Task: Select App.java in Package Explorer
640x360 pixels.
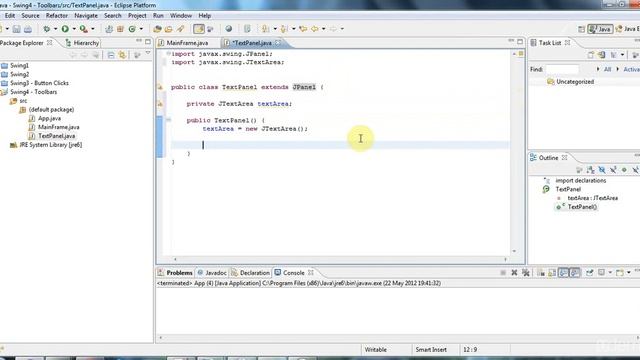Action: [49, 118]
